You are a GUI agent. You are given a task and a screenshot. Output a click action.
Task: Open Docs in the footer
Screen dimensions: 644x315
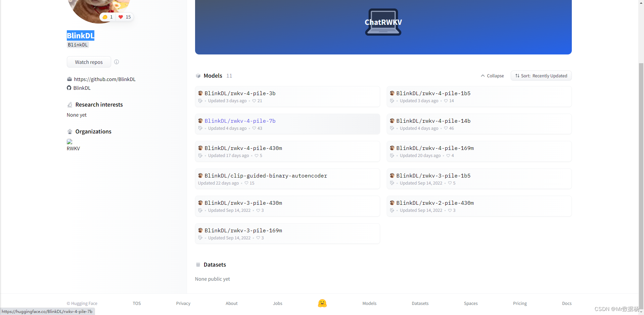[567, 304]
